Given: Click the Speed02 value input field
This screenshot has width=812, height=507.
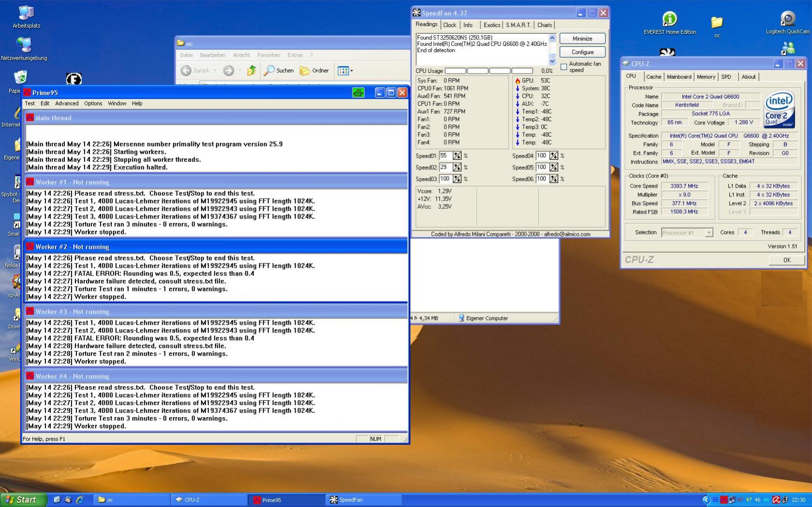Looking at the screenshot, I should [x=445, y=168].
